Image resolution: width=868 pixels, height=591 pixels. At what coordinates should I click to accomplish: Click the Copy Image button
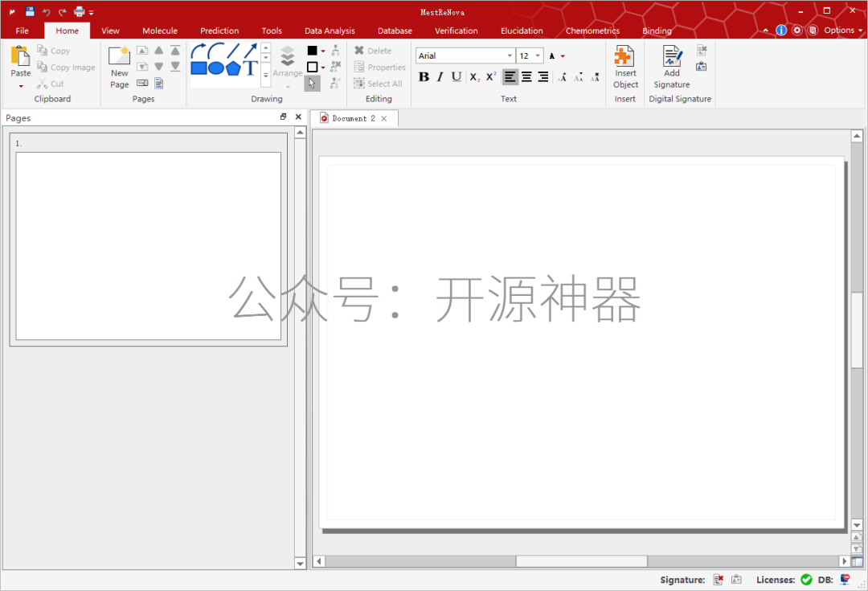(x=66, y=67)
